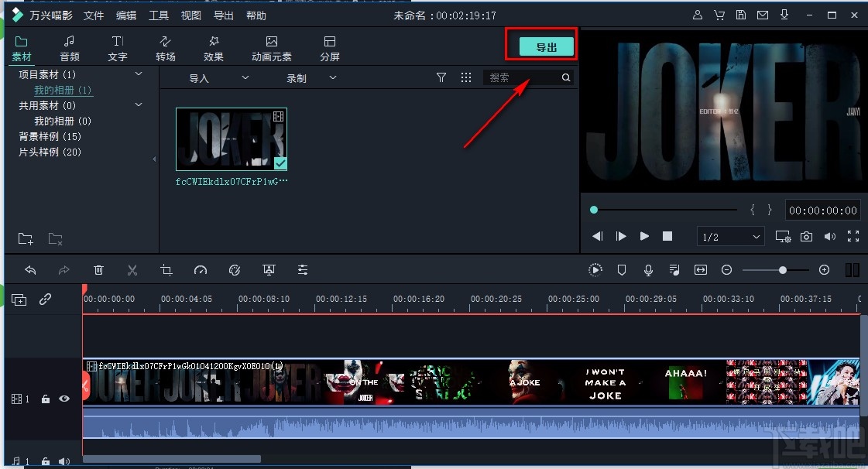Click the microphone voiceover icon

coord(648,270)
